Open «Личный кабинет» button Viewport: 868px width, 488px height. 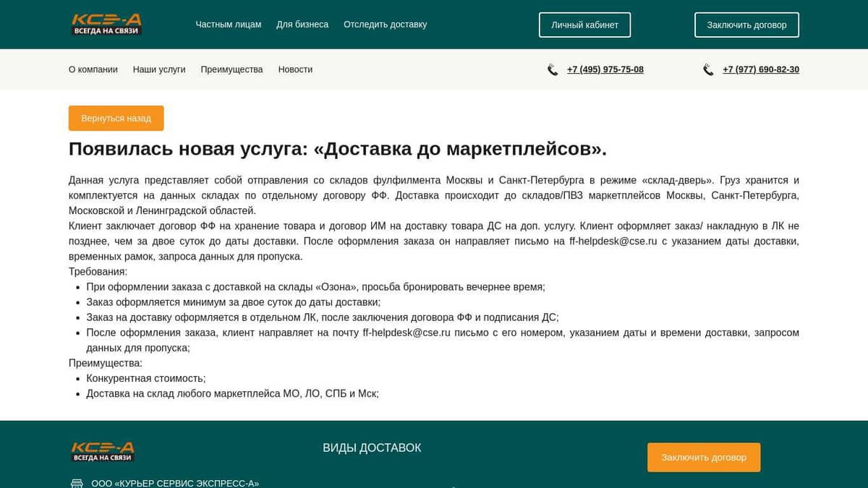[584, 25]
